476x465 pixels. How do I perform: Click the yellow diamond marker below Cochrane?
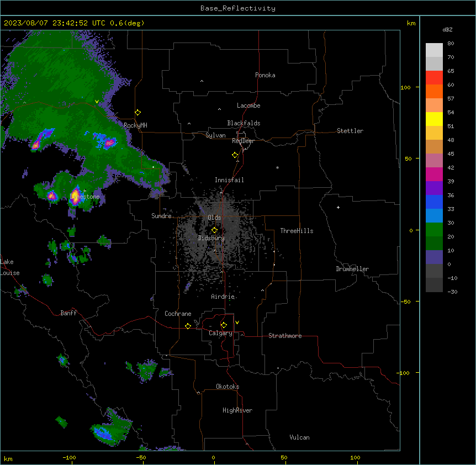point(188,326)
